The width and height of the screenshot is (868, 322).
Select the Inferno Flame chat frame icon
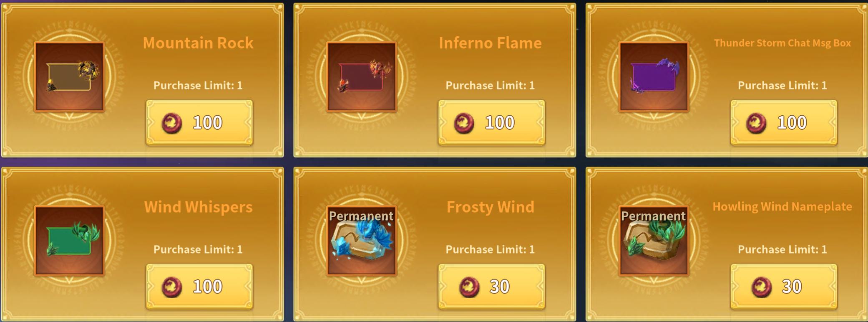tap(362, 77)
